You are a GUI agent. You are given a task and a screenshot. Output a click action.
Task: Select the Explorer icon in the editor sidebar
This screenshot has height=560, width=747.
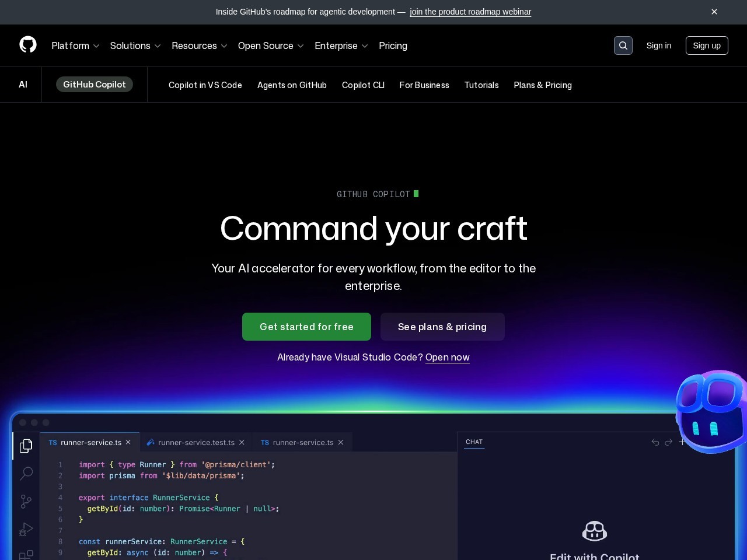(x=26, y=446)
